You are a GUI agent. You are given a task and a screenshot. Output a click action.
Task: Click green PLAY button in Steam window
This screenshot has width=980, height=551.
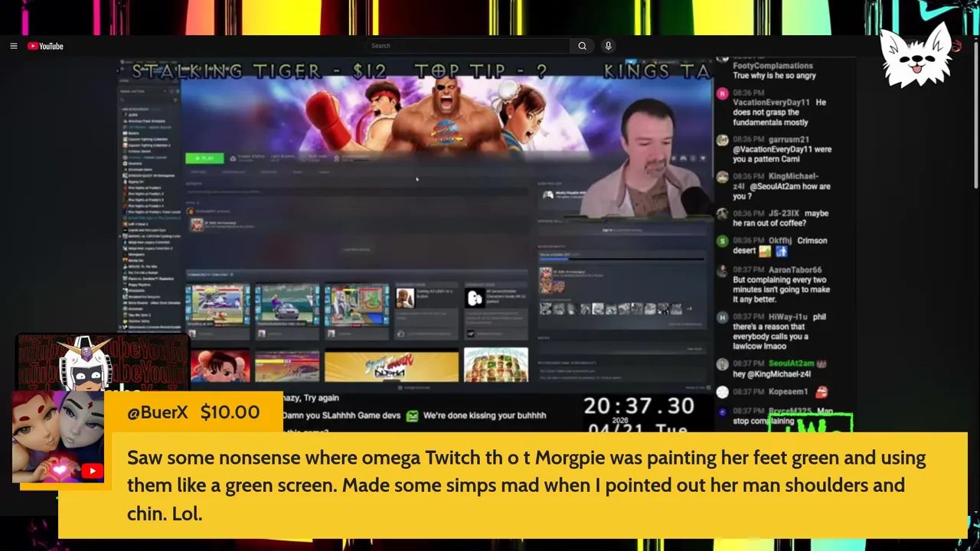(x=204, y=158)
